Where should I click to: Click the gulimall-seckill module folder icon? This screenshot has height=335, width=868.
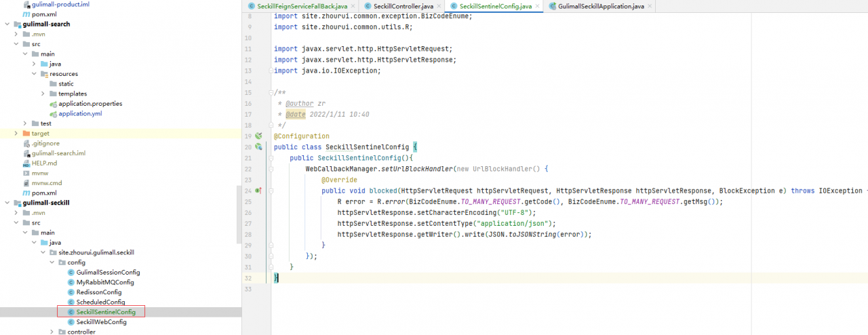pos(17,203)
